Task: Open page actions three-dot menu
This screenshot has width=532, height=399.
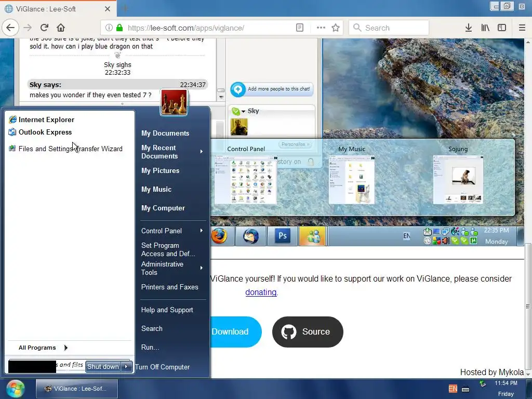Action: tap(321, 28)
